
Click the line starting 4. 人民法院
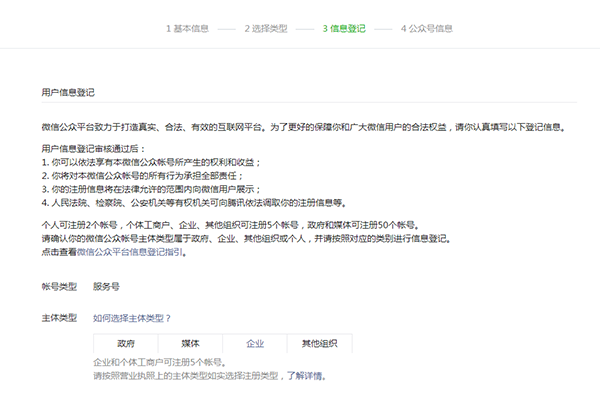[x=194, y=202]
